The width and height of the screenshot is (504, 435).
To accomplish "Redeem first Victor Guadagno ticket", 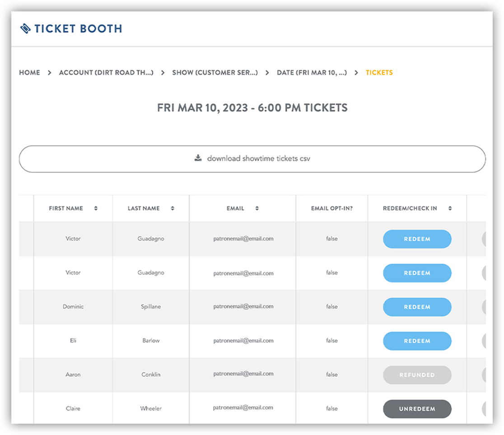I will [x=417, y=239].
